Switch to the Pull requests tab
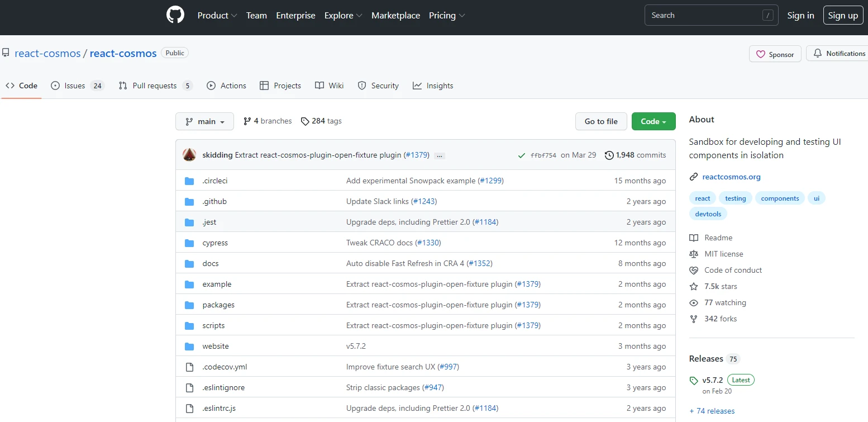This screenshot has width=868, height=422. pyautogui.click(x=155, y=86)
